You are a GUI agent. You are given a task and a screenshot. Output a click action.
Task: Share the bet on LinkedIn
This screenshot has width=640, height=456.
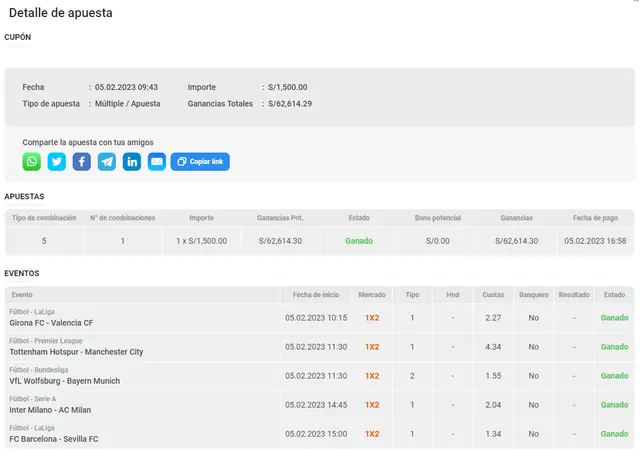click(x=132, y=162)
